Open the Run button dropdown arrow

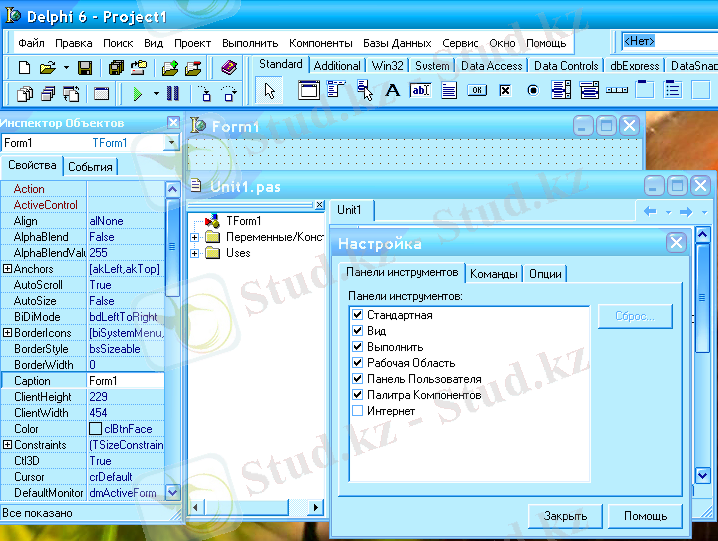click(156, 94)
